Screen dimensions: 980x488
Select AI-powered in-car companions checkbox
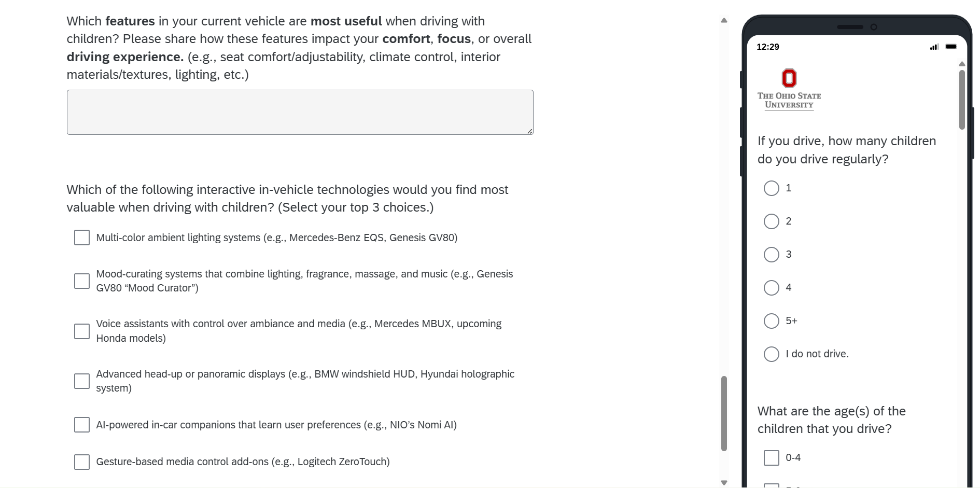point(82,425)
